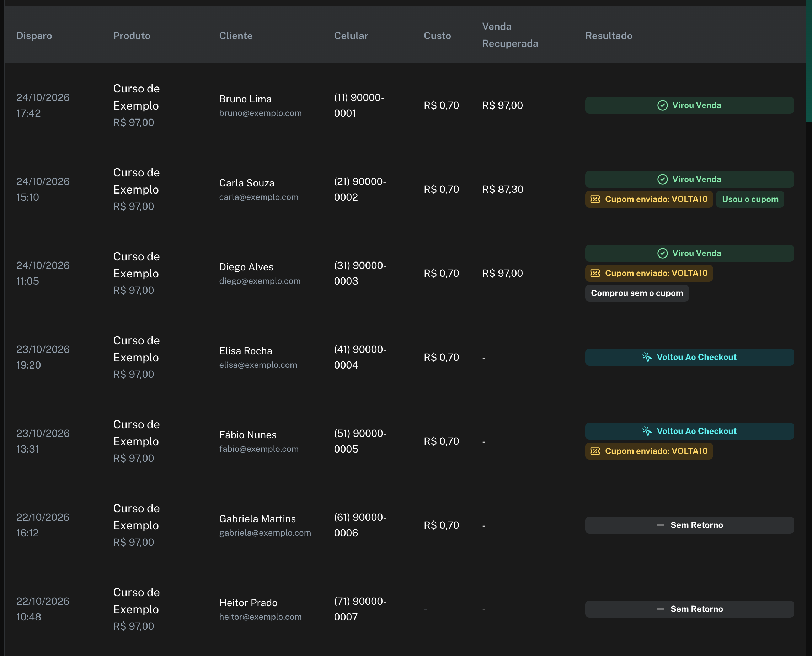Viewport: 812px width, 656px height.
Task: Click the Venda Recuperada column header
Action: [x=510, y=35]
